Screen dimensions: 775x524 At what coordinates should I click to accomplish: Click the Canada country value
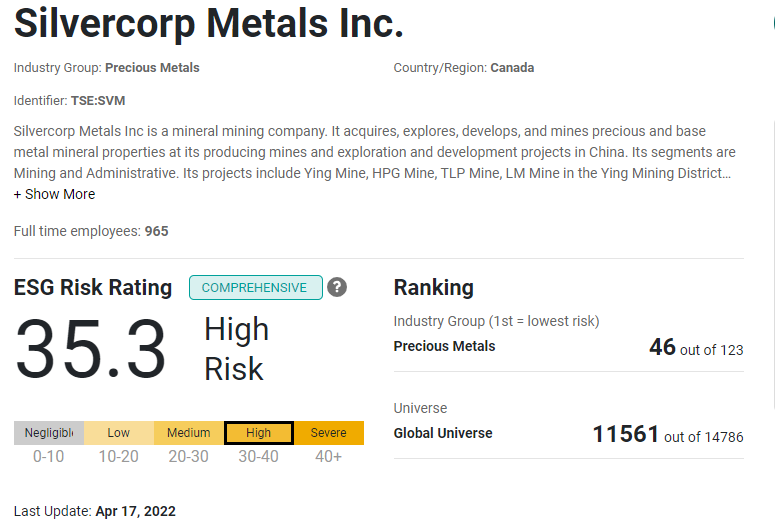[x=512, y=68]
